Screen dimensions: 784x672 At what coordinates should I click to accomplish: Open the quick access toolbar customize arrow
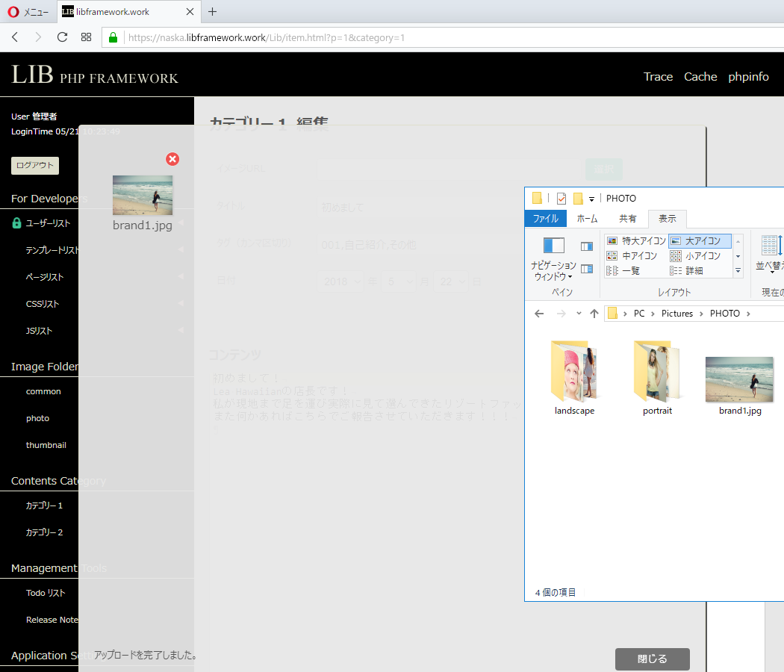point(592,199)
